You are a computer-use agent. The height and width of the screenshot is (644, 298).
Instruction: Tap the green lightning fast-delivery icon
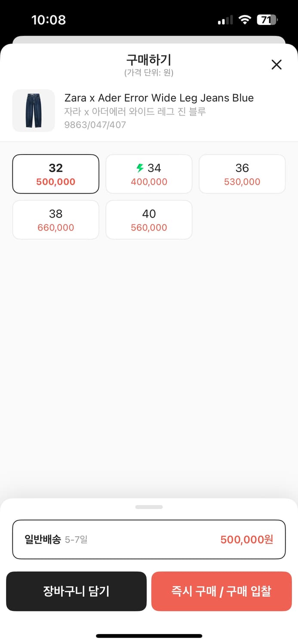coord(140,168)
